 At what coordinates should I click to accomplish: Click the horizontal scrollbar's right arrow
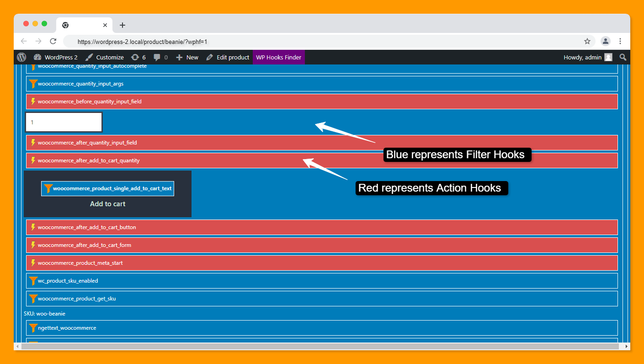click(627, 347)
